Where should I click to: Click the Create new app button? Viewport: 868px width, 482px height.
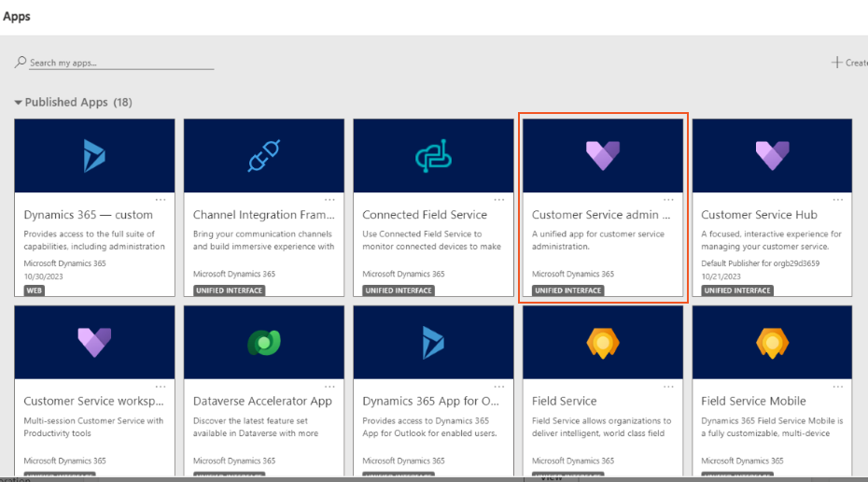pos(849,63)
